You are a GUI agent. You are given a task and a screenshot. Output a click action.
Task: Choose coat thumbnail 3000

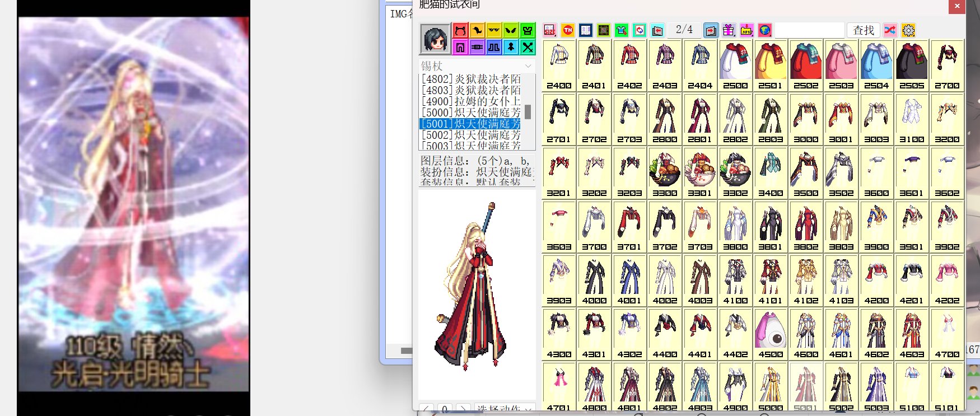point(806,119)
